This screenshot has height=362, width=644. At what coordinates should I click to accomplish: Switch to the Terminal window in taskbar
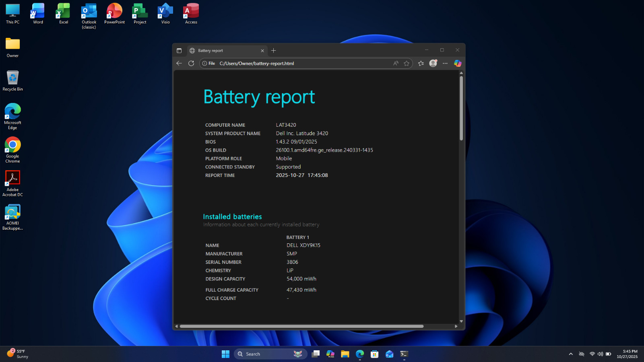(404, 354)
